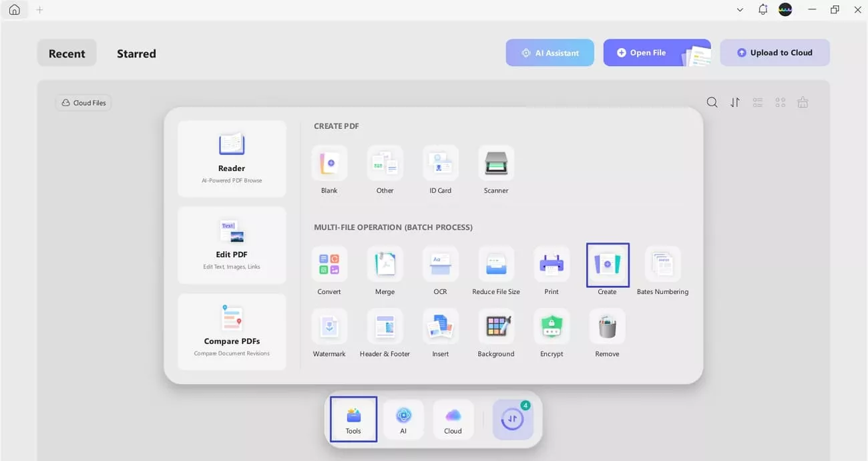Image resolution: width=868 pixels, height=461 pixels.
Task: Open the Cloud Files button
Action: click(83, 103)
